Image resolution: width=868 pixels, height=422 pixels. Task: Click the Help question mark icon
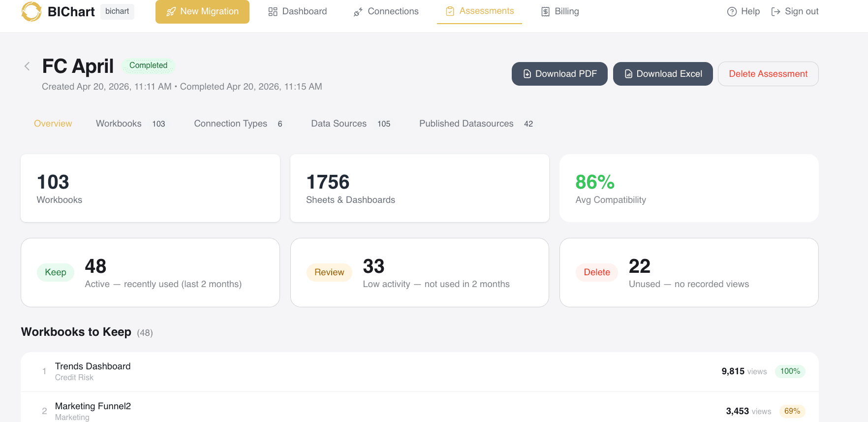pyautogui.click(x=732, y=11)
